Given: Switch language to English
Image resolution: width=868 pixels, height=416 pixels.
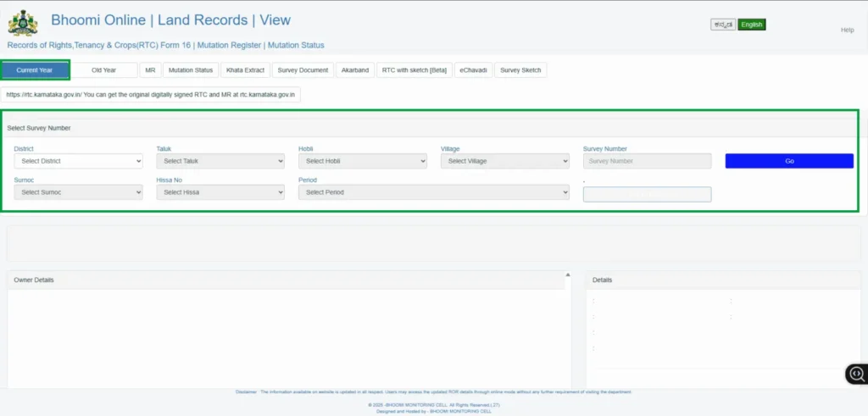Looking at the screenshot, I should [751, 25].
